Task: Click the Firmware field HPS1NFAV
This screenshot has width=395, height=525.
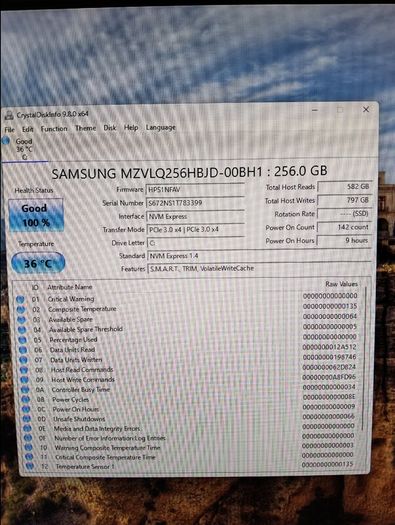Action: pyautogui.click(x=195, y=190)
